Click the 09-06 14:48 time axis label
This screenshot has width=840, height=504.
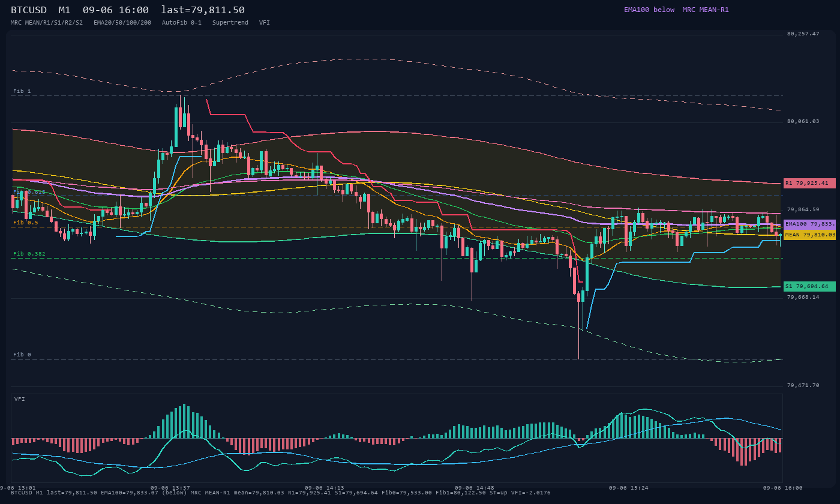(475, 488)
